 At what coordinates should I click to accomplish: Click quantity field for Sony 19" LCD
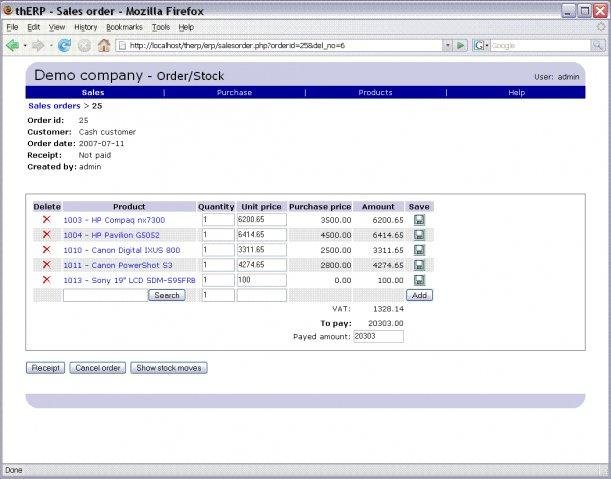pyautogui.click(x=218, y=280)
